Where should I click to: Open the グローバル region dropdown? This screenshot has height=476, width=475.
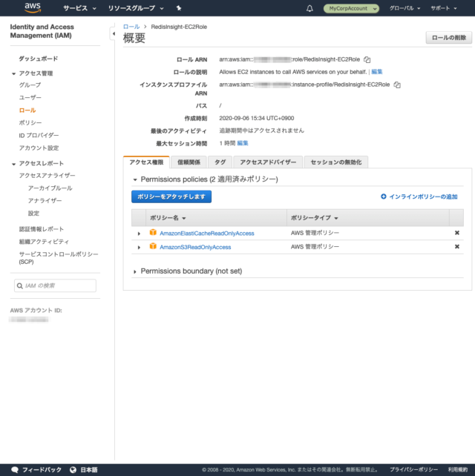404,8
